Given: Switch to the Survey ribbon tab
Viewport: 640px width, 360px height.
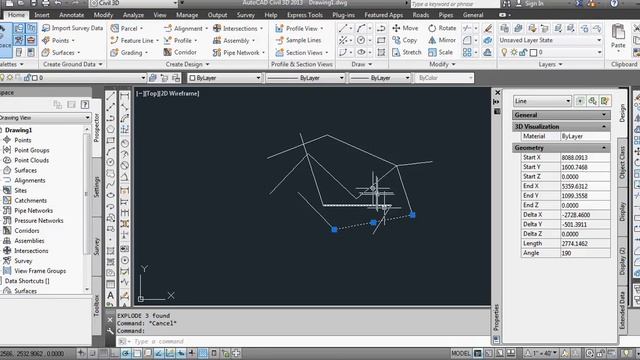Looking at the screenshot, I should [x=246, y=15].
